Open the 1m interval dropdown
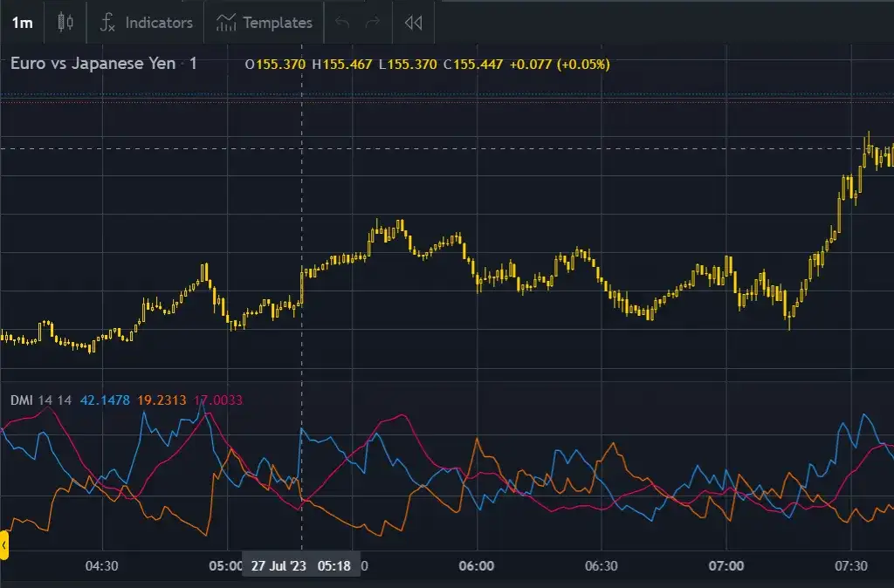Image resolution: width=894 pixels, height=588 pixels. point(22,23)
